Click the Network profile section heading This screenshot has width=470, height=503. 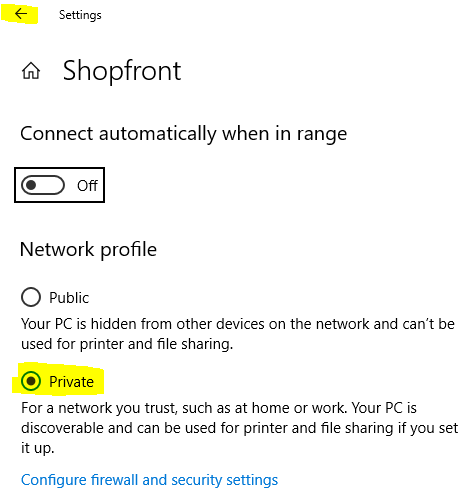tap(88, 250)
